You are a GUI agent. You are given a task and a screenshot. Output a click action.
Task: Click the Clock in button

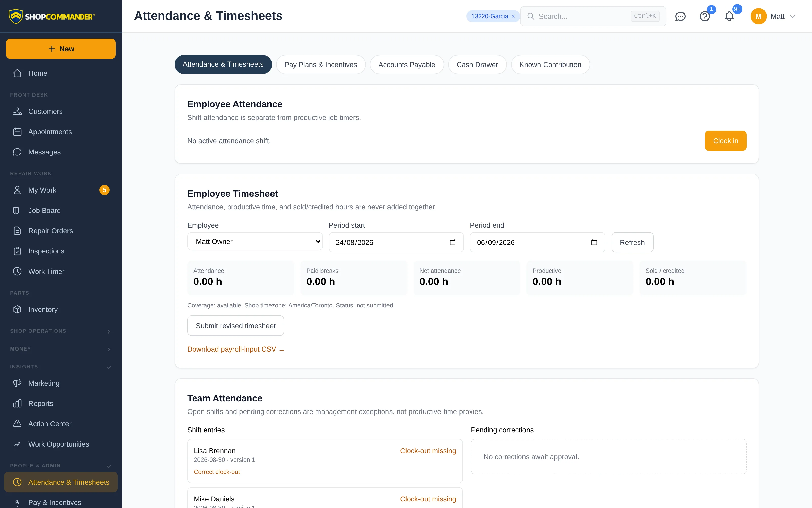pyautogui.click(x=725, y=141)
